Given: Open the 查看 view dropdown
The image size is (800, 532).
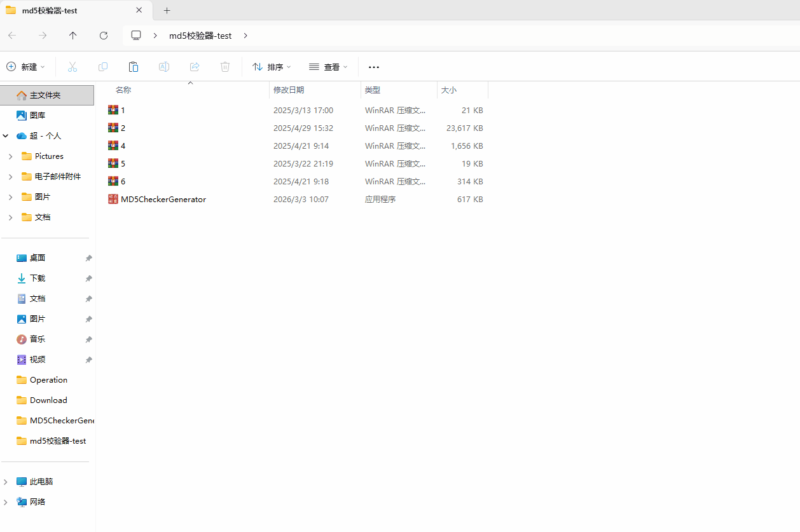Looking at the screenshot, I should 328,67.
